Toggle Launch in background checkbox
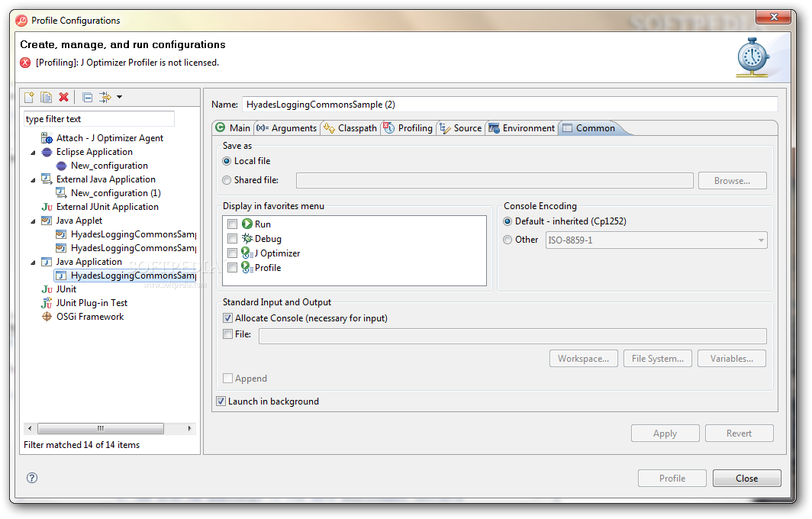Viewport: 812px width, 519px height. (x=221, y=401)
